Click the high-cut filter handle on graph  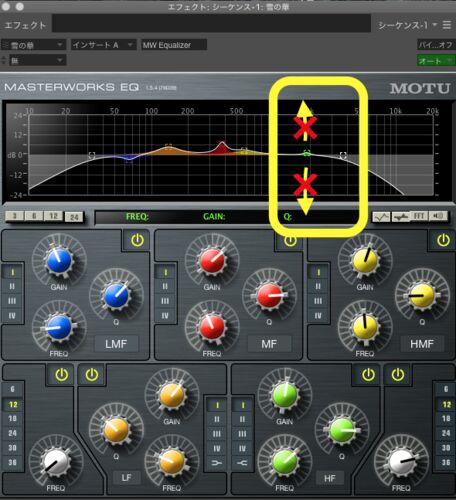coord(343,155)
